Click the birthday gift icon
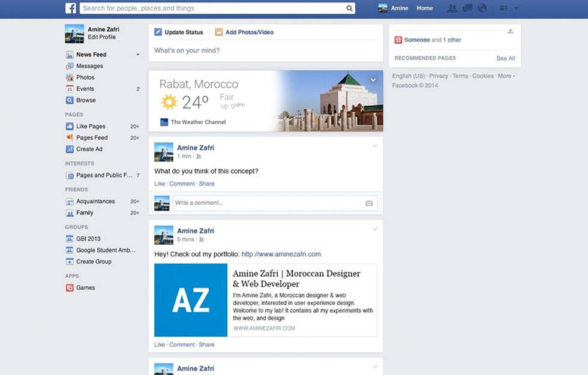 click(398, 40)
